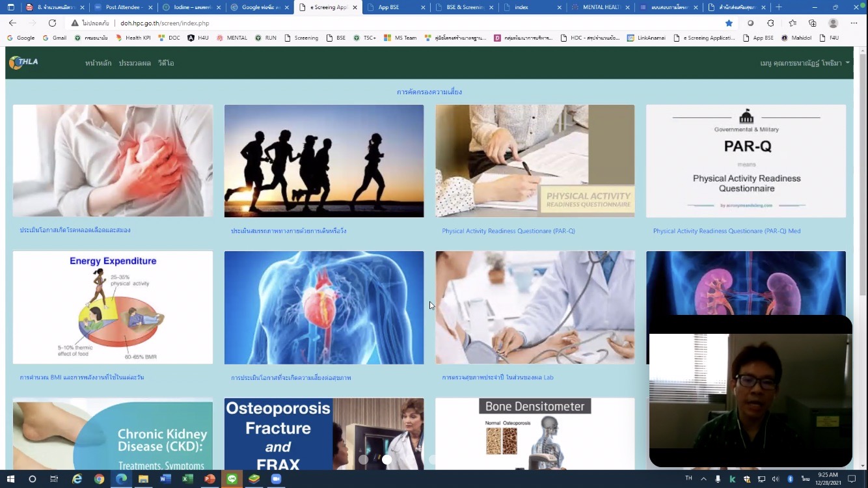Click the THLA logo in the header
Screen dimensions: 868x488
pos(24,62)
